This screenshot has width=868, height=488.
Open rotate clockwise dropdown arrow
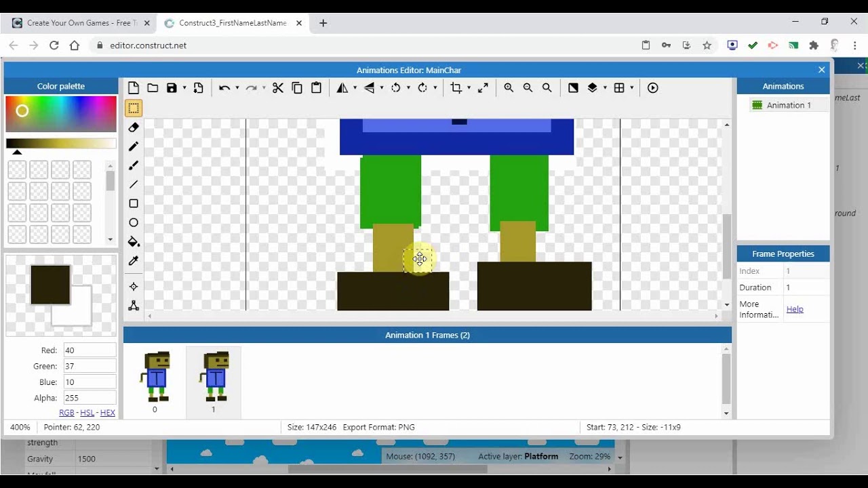click(x=435, y=88)
